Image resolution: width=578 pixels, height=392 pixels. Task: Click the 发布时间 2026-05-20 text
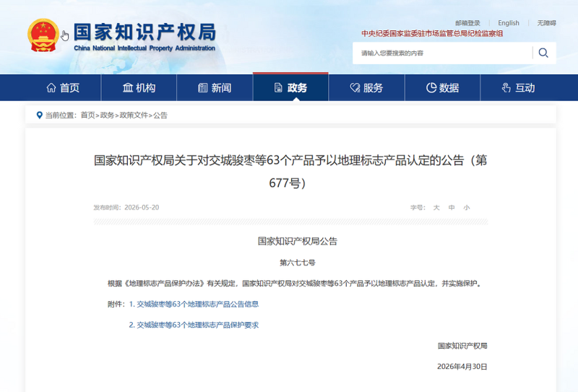(x=126, y=207)
